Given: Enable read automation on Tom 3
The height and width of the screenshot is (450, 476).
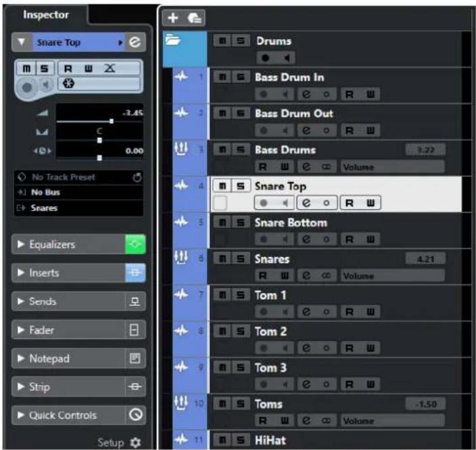Looking at the screenshot, I should [x=350, y=384].
